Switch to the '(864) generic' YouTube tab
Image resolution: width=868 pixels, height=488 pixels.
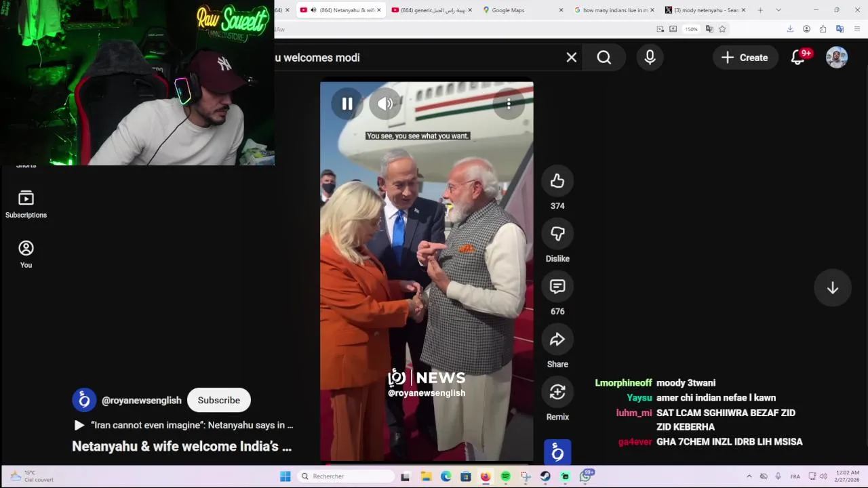(x=431, y=10)
